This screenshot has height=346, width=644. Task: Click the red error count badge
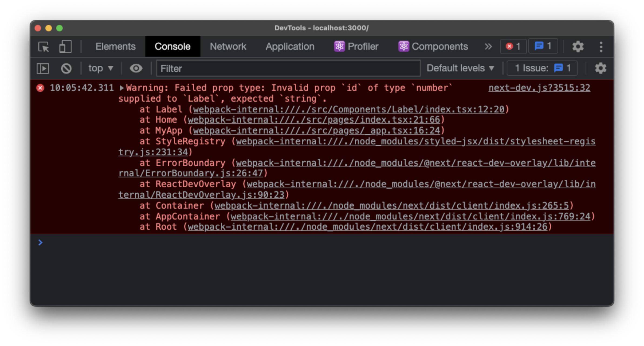pyautogui.click(x=513, y=46)
